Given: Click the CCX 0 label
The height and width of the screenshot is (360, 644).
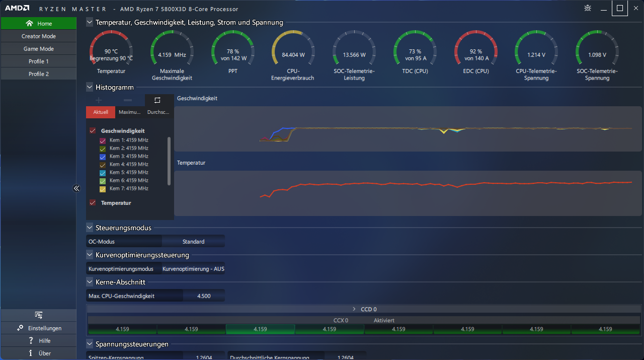Looking at the screenshot, I should pyautogui.click(x=341, y=320).
